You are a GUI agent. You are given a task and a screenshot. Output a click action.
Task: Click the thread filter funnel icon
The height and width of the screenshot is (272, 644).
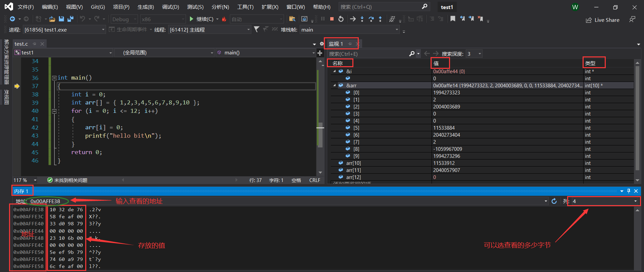coord(256,30)
